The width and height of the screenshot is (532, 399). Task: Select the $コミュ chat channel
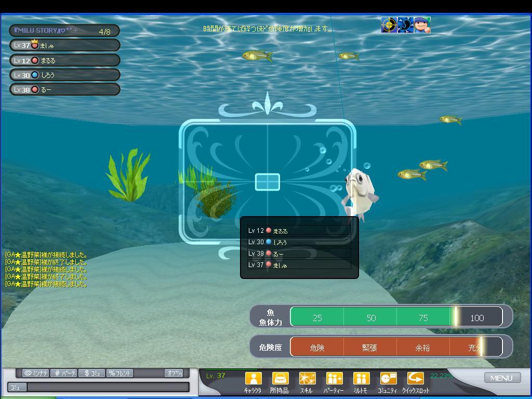(x=91, y=373)
